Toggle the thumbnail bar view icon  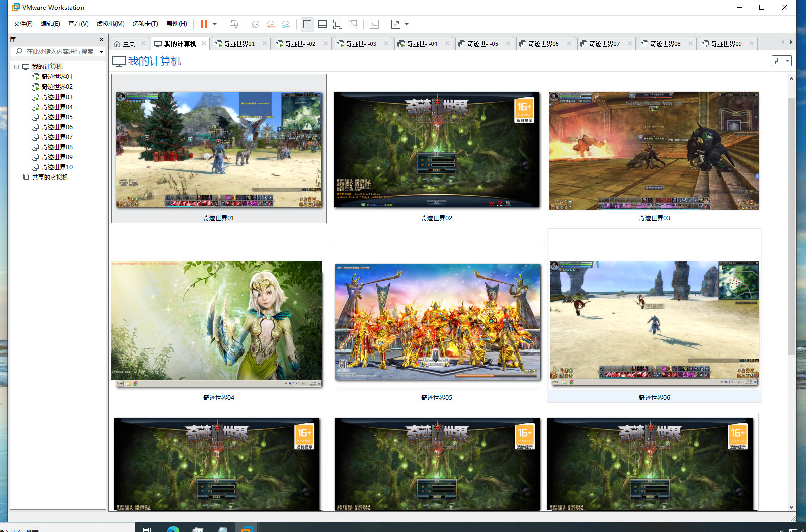(323, 24)
